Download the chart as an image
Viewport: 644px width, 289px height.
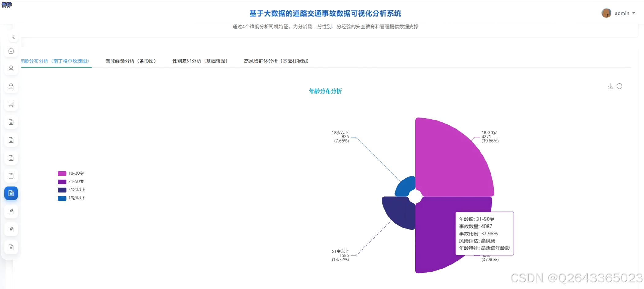click(x=610, y=86)
